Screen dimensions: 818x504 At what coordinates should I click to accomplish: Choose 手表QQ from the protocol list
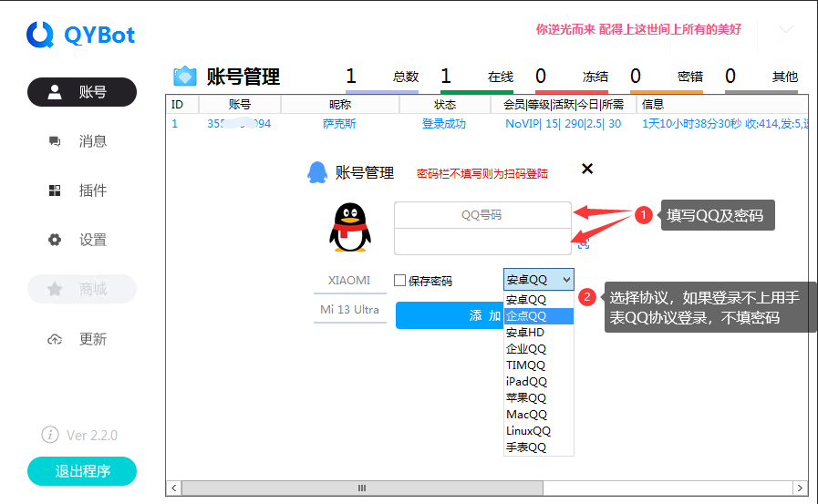tap(538, 447)
